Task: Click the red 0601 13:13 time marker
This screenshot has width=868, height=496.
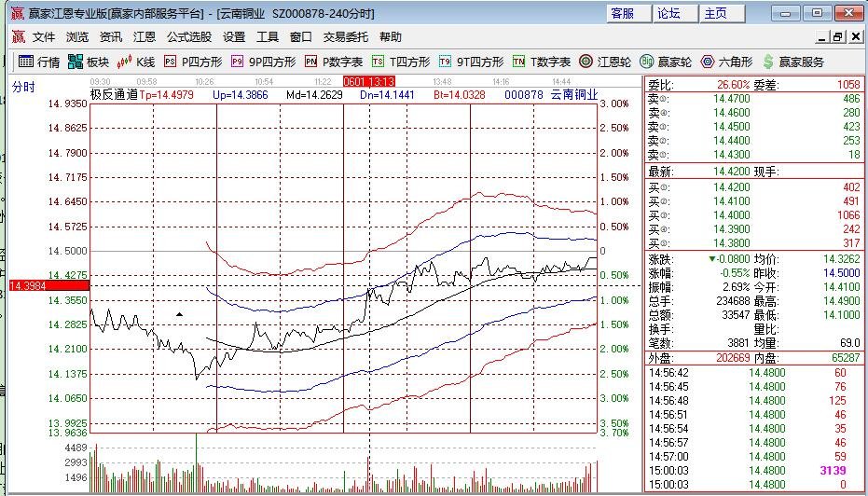Action: 368,82
